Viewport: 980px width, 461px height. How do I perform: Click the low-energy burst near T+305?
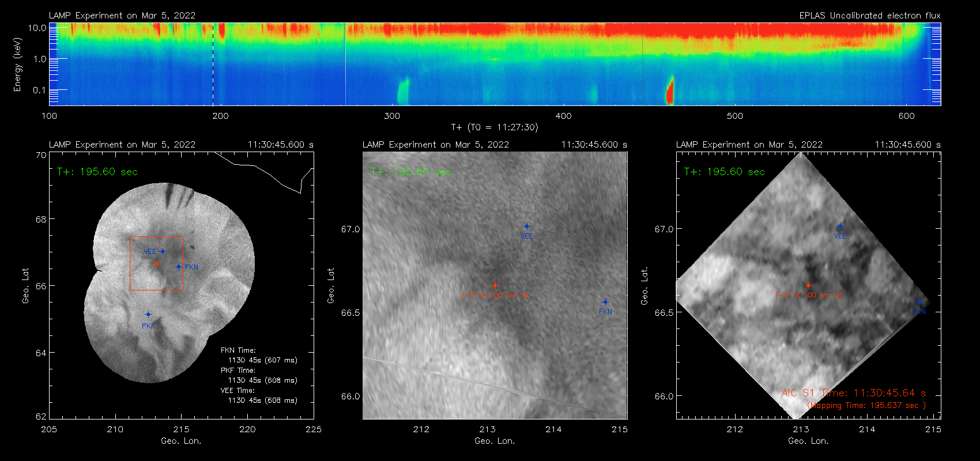pyautogui.click(x=403, y=91)
